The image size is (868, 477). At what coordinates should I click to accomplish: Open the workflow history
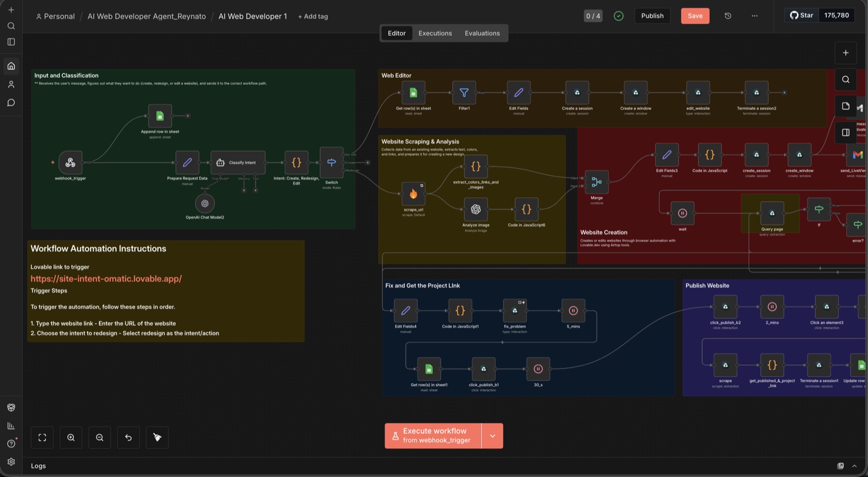[x=728, y=16]
